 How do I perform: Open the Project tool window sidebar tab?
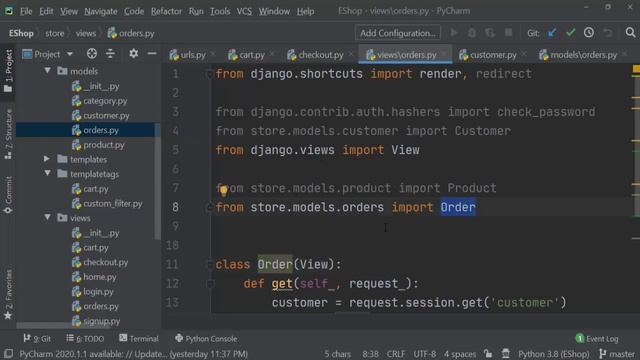coord(8,70)
